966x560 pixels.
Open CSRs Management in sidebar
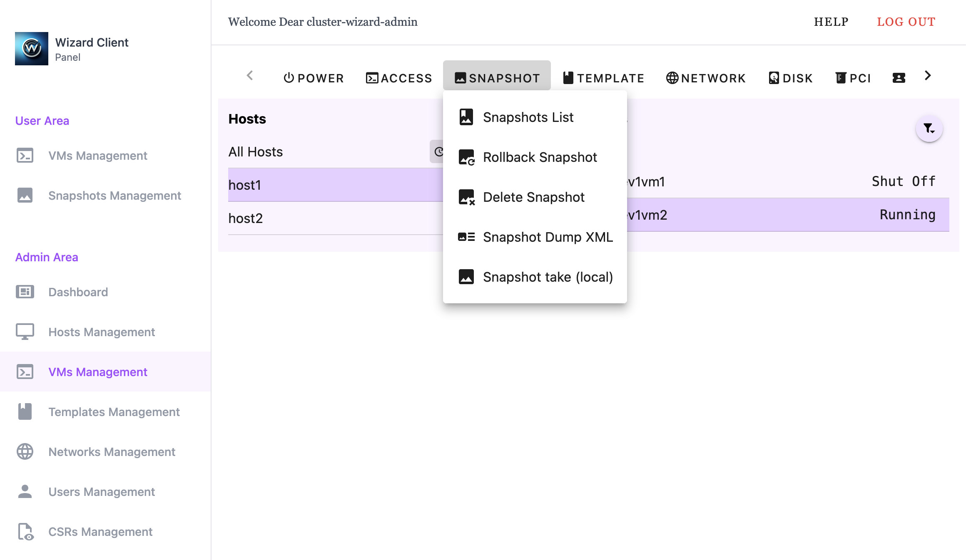coord(100,532)
